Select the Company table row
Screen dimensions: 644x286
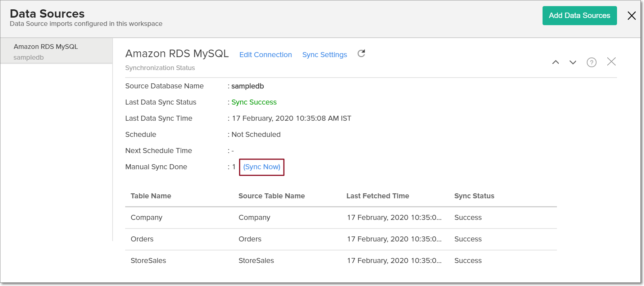[146, 217]
